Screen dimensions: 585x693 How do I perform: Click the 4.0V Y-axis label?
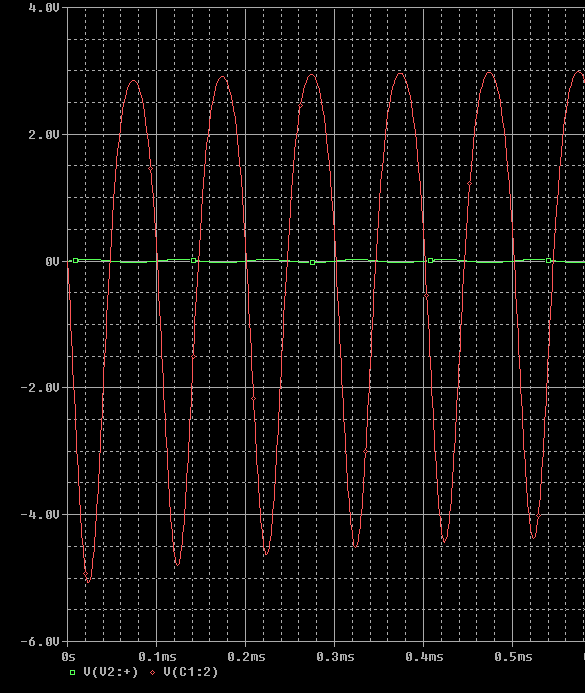click(43, 8)
